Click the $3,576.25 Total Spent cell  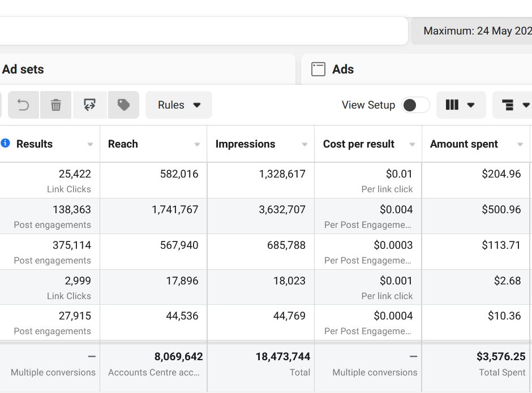tap(500, 357)
